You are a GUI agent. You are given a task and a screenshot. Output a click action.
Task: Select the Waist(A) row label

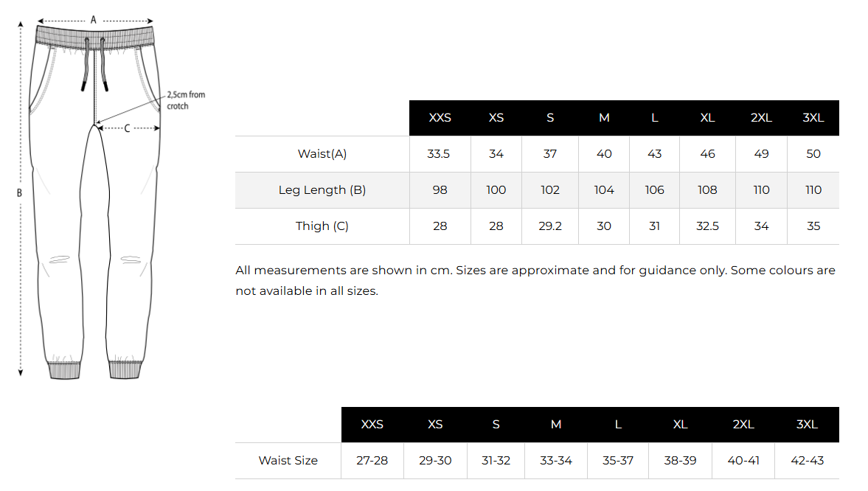[322, 154]
